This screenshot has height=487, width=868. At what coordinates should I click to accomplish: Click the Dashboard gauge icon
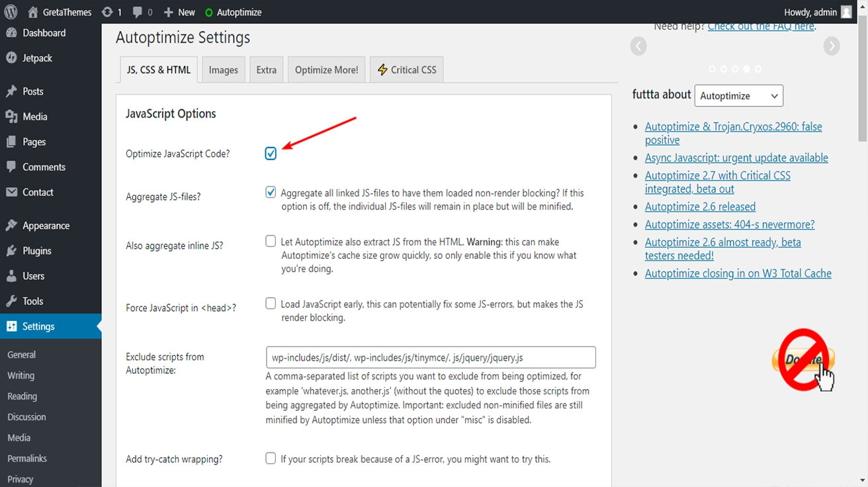coord(11,33)
